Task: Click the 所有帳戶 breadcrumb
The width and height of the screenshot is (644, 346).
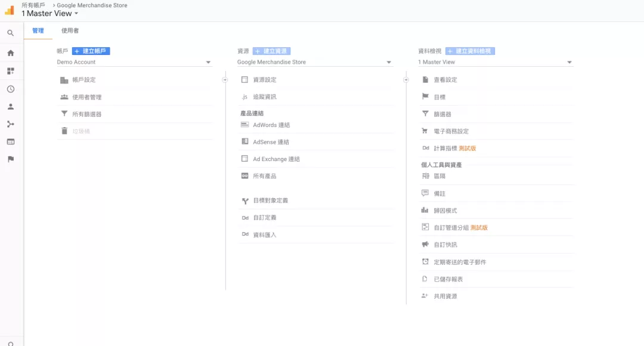Action: tap(33, 5)
